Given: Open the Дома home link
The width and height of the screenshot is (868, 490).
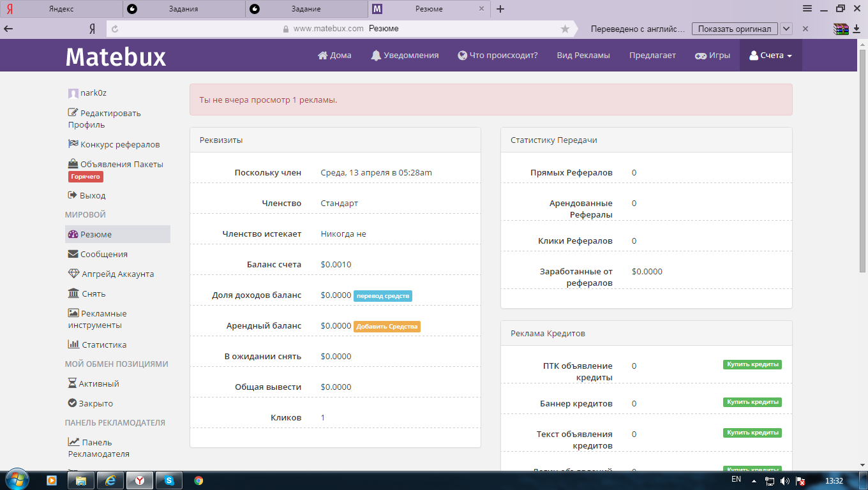Looking at the screenshot, I should pyautogui.click(x=334, y=56).
